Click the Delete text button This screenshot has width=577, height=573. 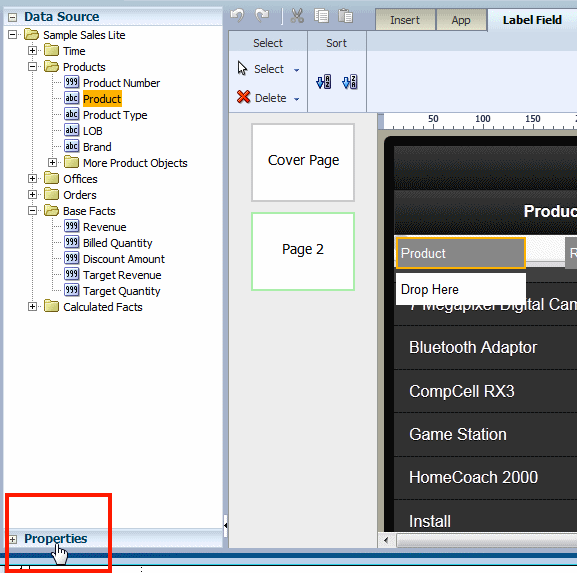tap(270, 98)
